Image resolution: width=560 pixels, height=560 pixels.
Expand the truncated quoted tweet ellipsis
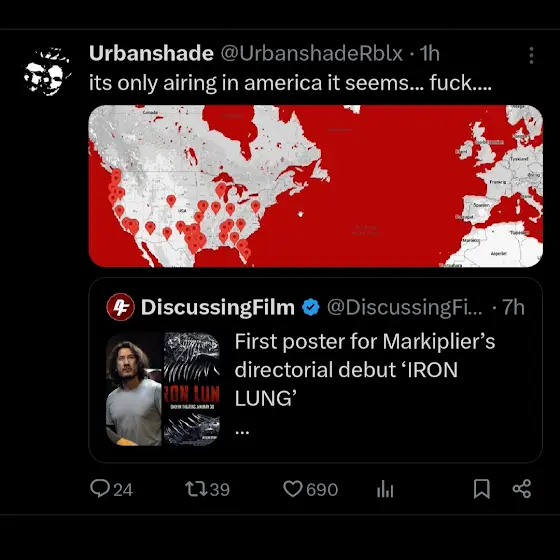click(242, 432)
